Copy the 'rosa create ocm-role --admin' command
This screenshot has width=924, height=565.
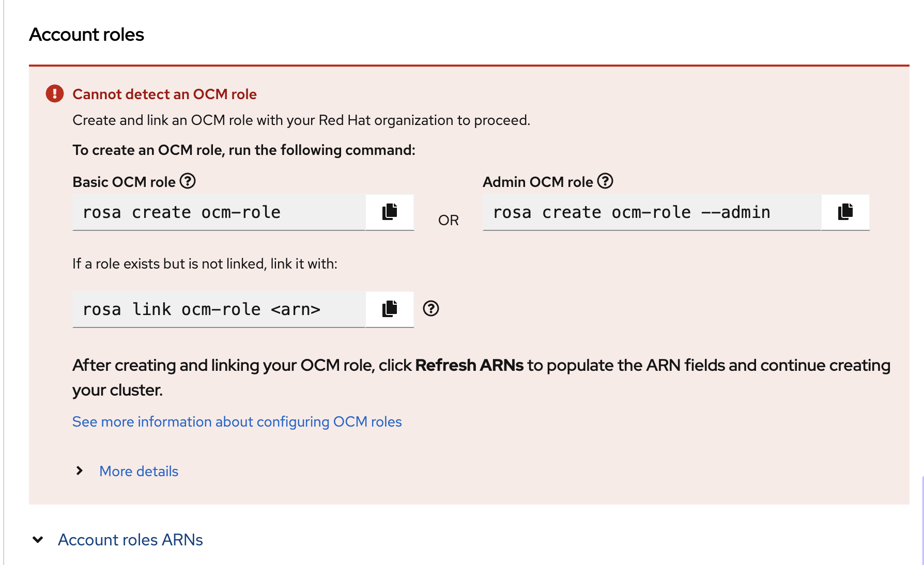pos(845,212)
